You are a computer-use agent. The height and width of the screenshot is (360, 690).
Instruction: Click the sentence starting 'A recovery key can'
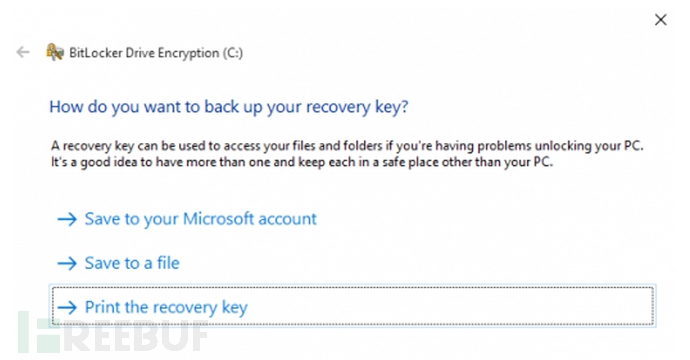[347, 146]
